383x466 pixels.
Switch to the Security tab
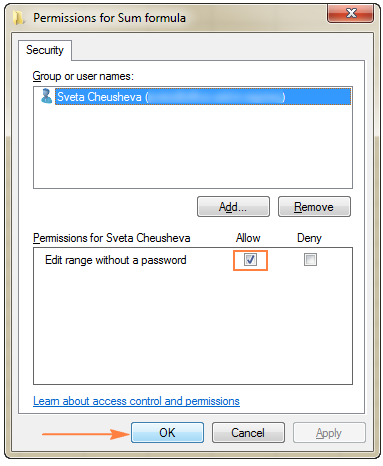coord(45,50)
